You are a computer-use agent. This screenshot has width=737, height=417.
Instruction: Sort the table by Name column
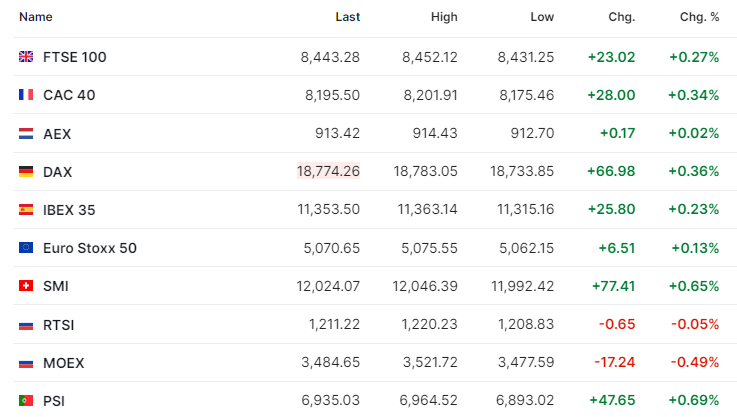pyautogui.click(x=36, y=17)
